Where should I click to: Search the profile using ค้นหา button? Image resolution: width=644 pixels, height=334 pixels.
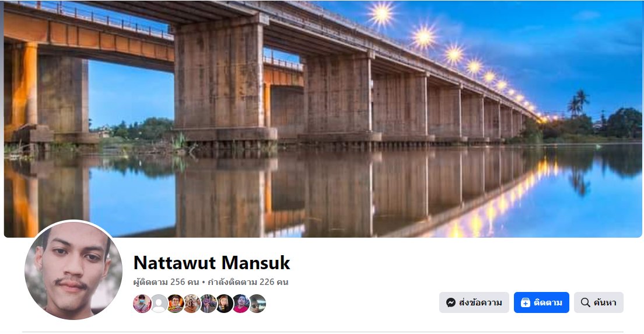click(598, 302)
